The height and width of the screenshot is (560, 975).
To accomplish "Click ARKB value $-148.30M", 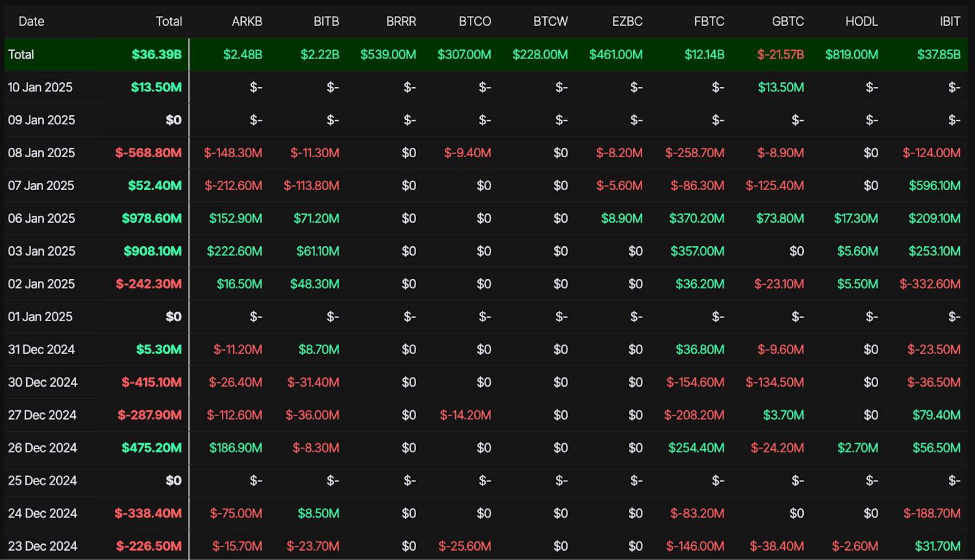I will pos(233,153).
